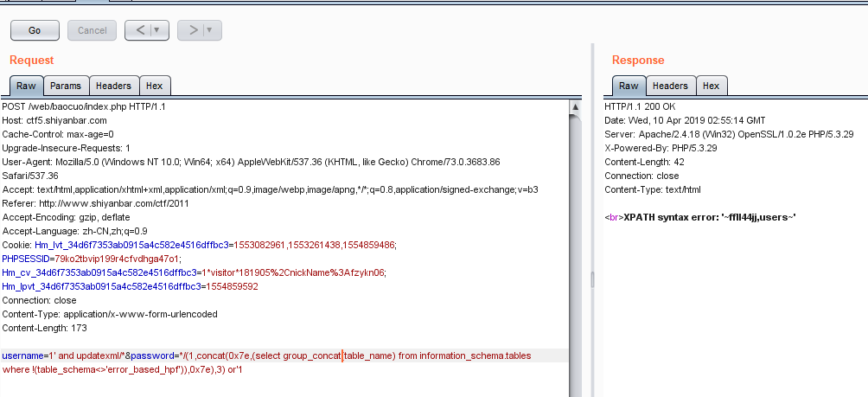Click the Upgrade-Insecure-Requests: 1 line
Screen dimensions: 868x397
(x=67, y=148)
